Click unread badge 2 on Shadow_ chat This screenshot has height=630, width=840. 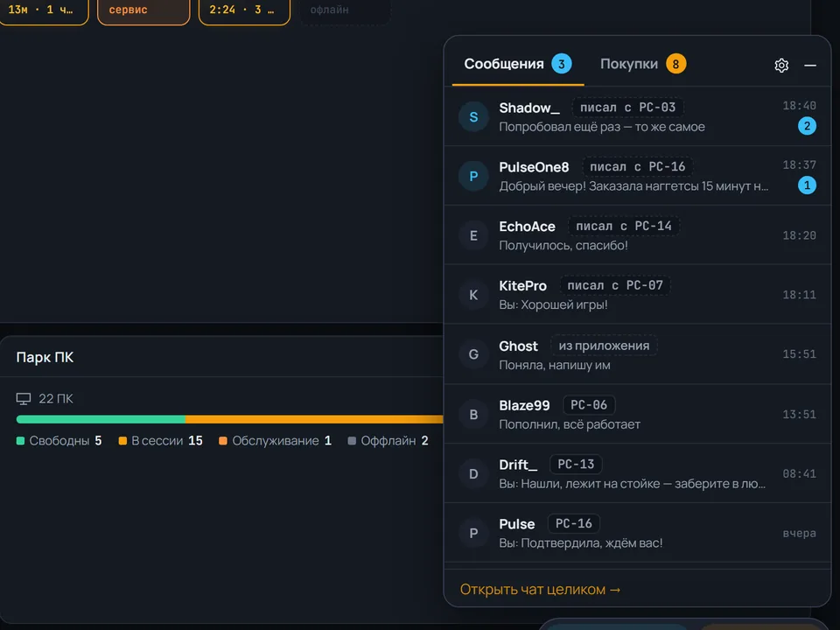click(x=807, y=126)
